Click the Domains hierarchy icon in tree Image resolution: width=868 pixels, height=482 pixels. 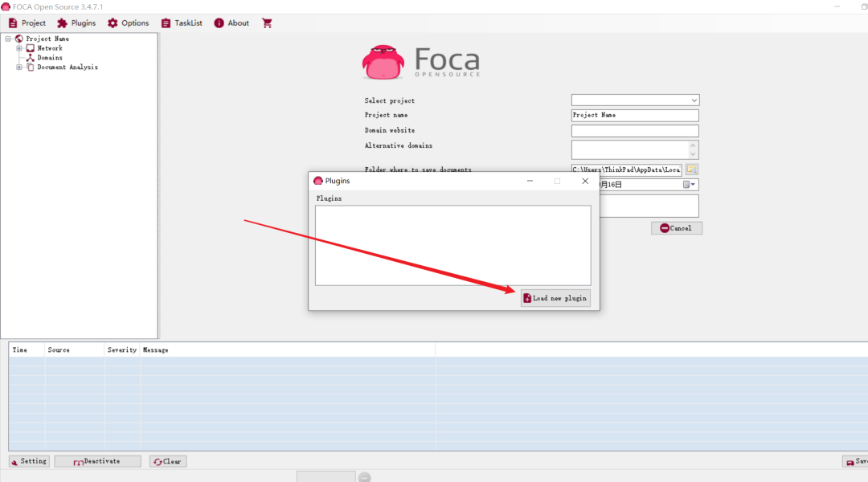coord(31,58)
